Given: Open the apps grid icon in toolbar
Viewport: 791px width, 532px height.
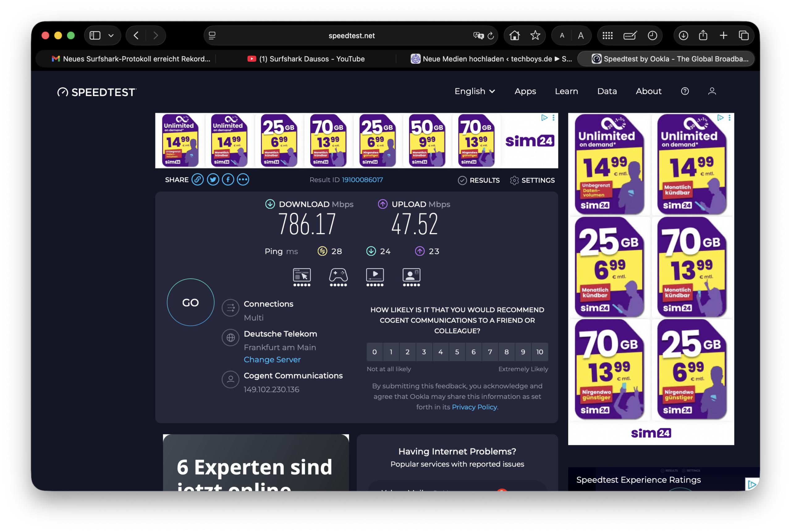Looking at the screenshot, I should click(607, 35).
